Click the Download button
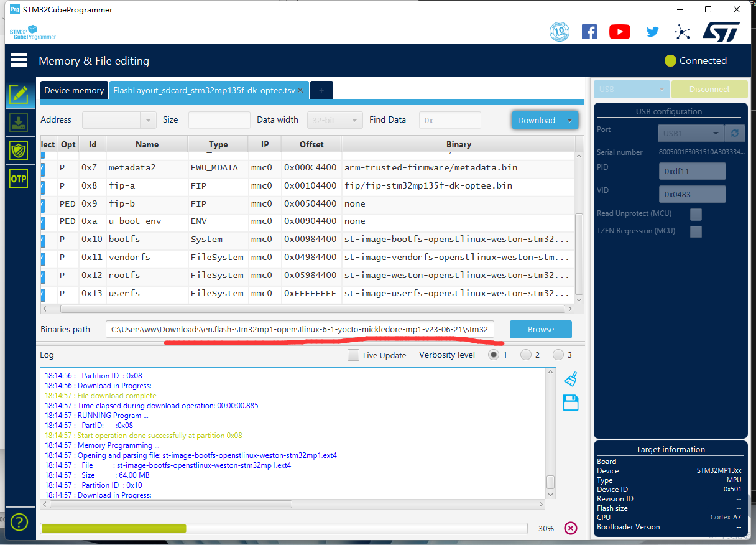The height and width of the screenshot is (545, 756). point(537,120)
